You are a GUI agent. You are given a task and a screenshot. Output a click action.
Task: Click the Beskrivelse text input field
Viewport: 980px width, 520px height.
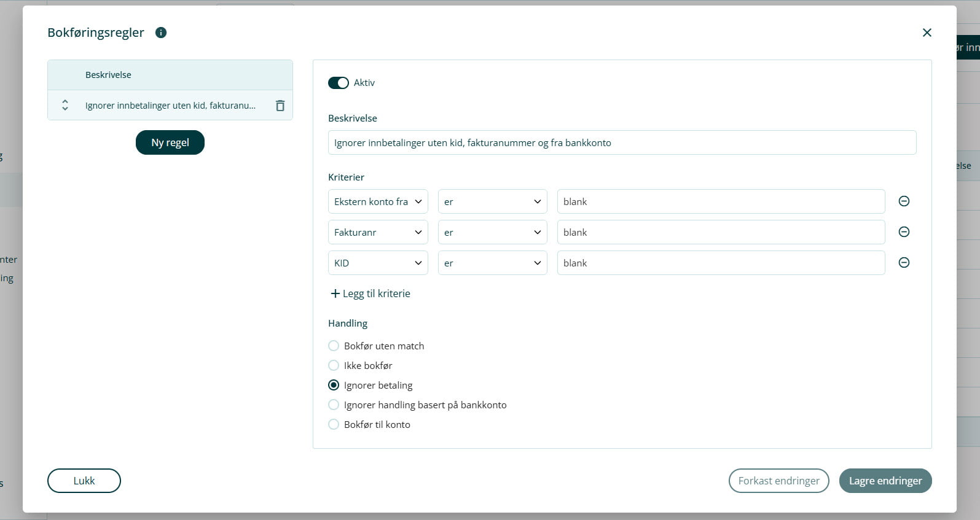click(622, 142)
